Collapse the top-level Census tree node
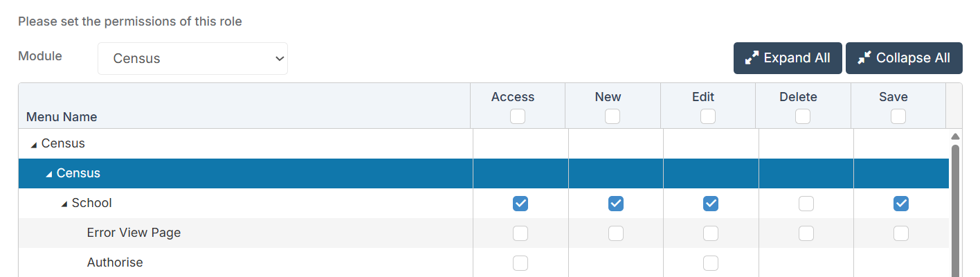This screenshot has width=980, height=277. coord(34,144)
